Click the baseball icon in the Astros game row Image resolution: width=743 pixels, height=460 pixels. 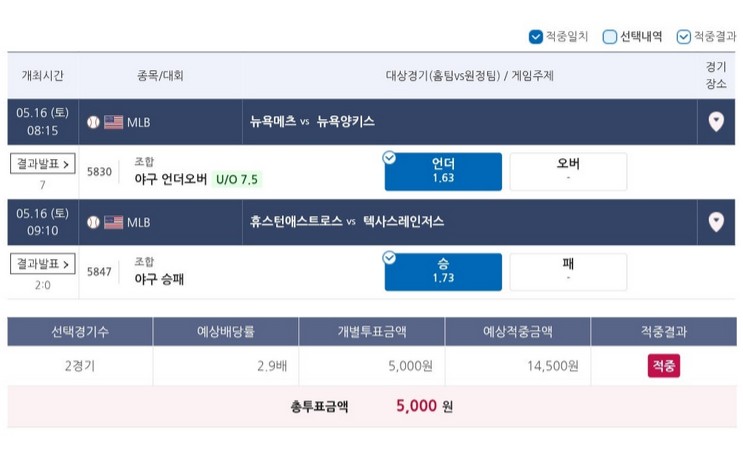coord(93,222)
